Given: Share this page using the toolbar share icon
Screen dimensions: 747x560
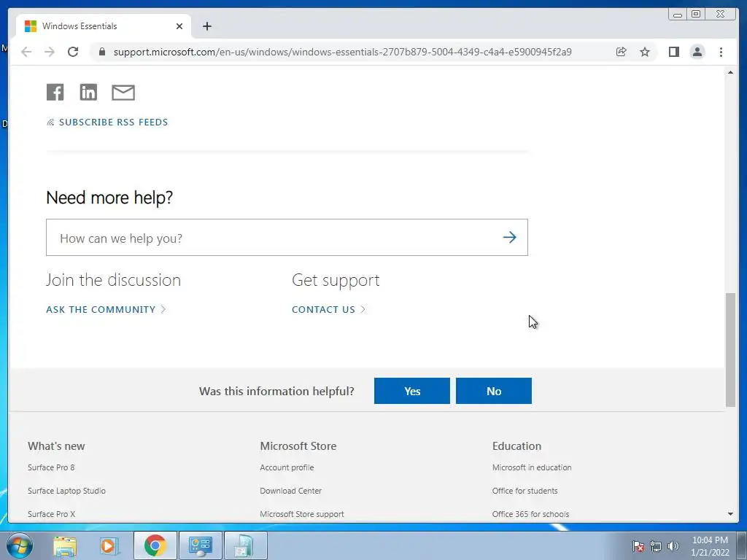Looking at the screenshot, I should [622, 52].
